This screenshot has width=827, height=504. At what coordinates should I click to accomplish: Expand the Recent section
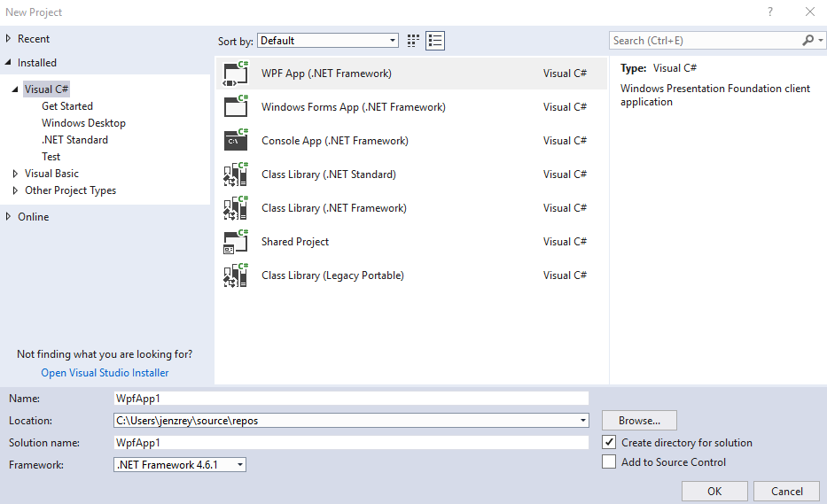pos(8,38)
